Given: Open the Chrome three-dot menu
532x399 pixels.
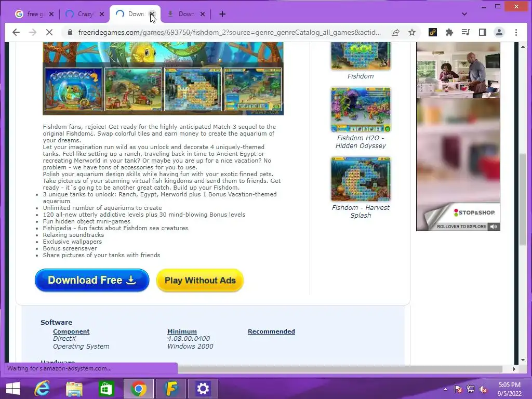Looking at the screenshot, I should [516, 32].
